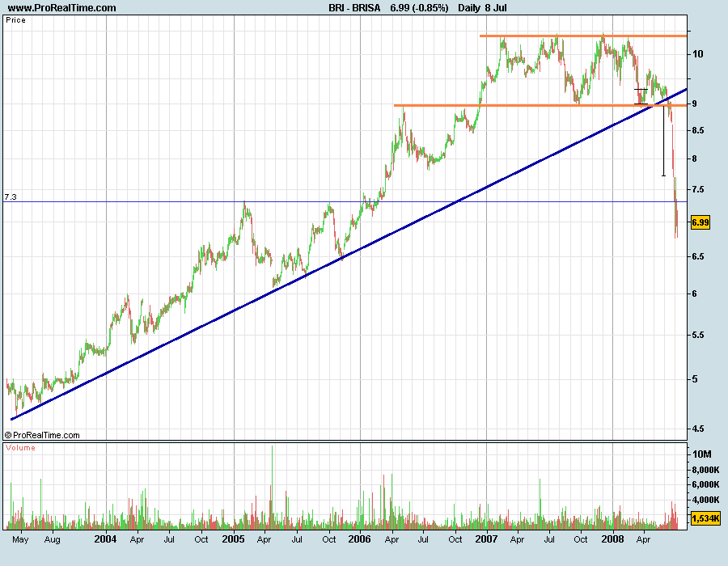Screen dimensions: 728x566
Task: Click the 8.5 price axis label
Action: pos(697,131)
